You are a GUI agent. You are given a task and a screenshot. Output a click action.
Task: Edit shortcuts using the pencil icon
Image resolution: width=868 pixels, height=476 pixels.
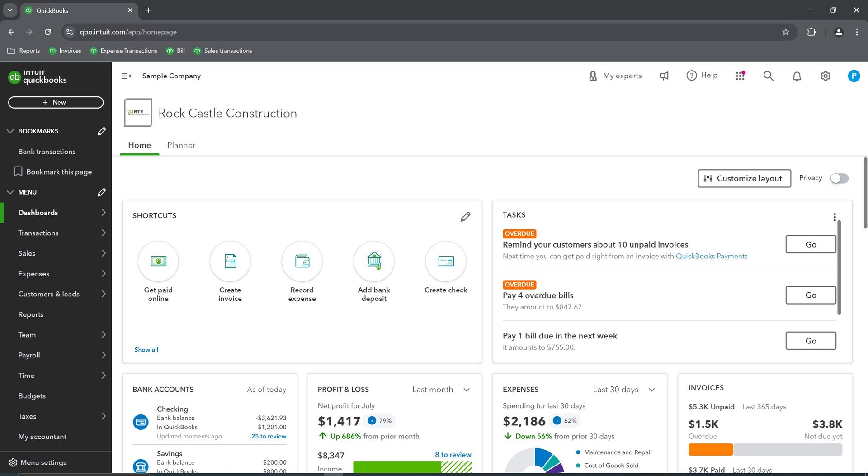[466, 217]
